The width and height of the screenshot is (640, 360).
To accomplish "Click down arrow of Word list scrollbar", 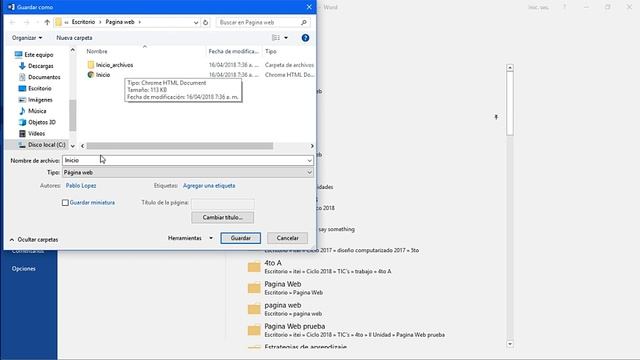I will coord(510,344).
